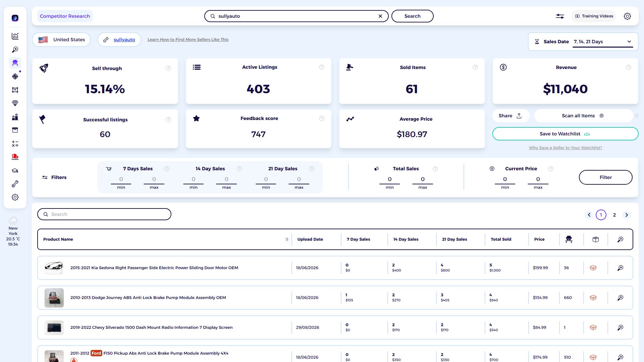Show help for Sell through metric
This screenshot has height=362, width=644.
(x=168, y=68)
